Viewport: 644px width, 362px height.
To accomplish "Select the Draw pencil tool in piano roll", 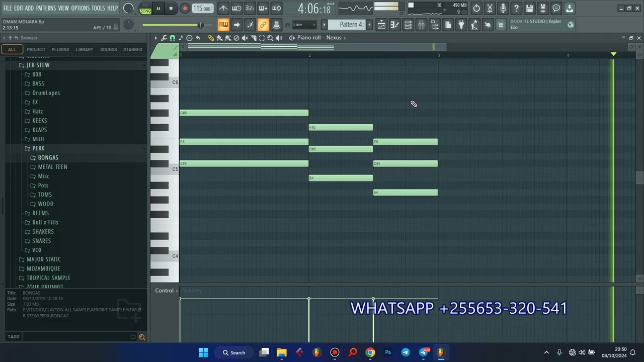I will [x=211, y=38].
